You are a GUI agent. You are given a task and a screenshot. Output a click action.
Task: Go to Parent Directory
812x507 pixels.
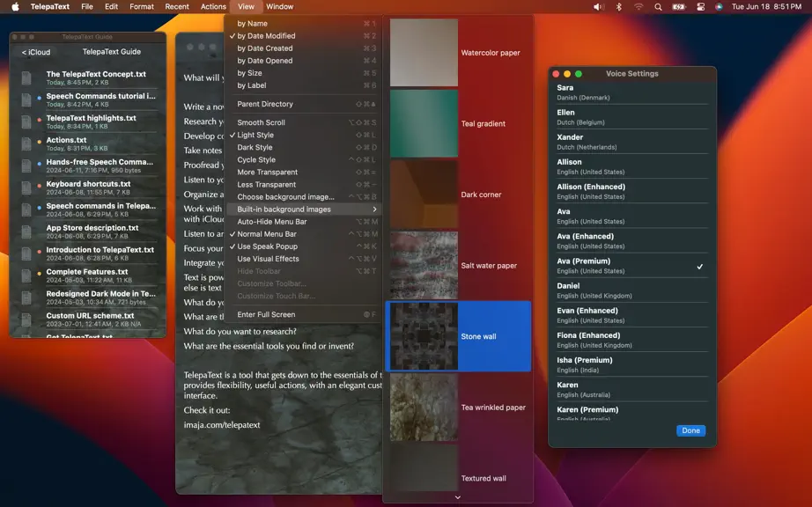(303, 104)
